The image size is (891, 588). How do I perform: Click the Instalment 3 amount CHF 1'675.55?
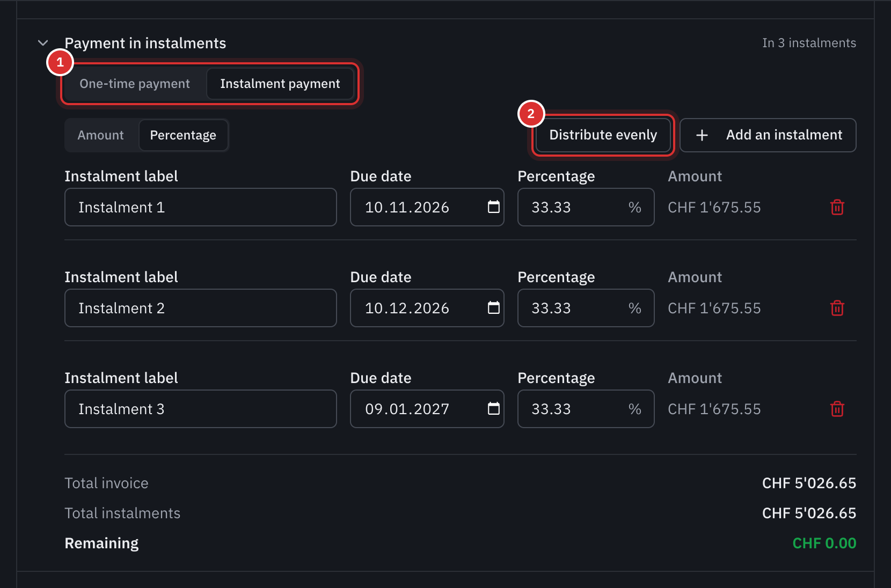714,409
